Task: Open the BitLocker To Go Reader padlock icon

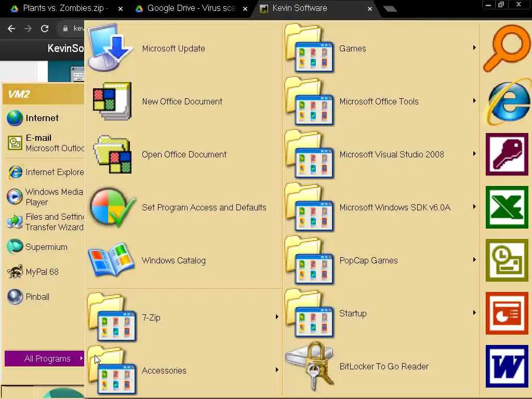Action: (310, 366)
